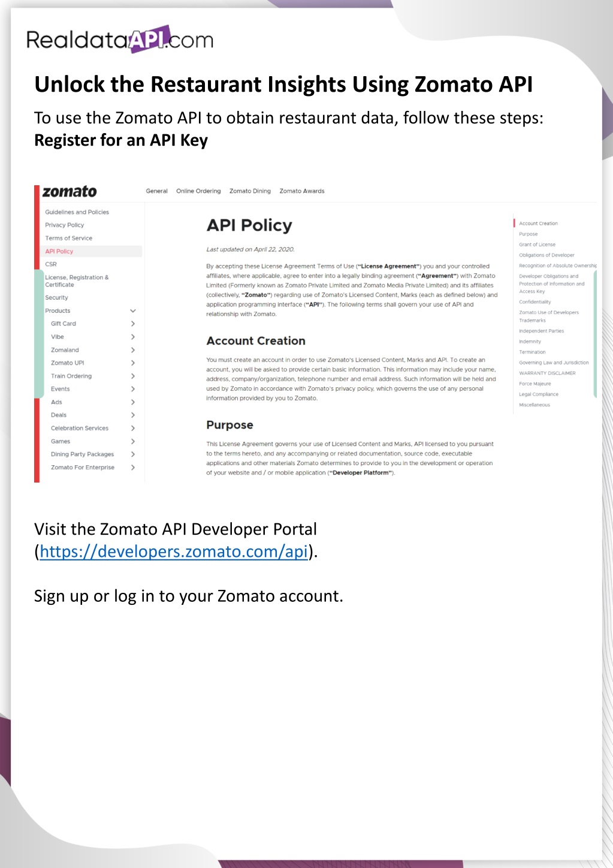The height and width of the screenshot is (868, 613).
Task: Open the Online Ordering tab
Action: (x=198, y=191)
